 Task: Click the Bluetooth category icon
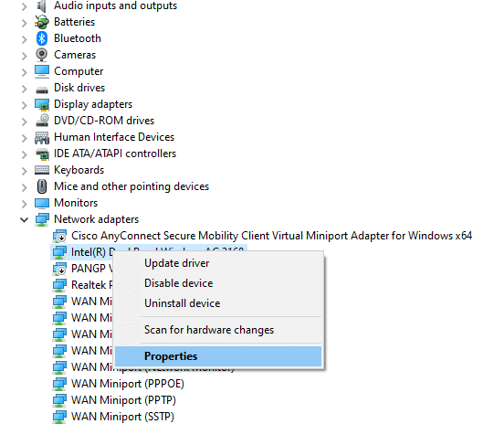pyautogui.click(x=42, y=38)
